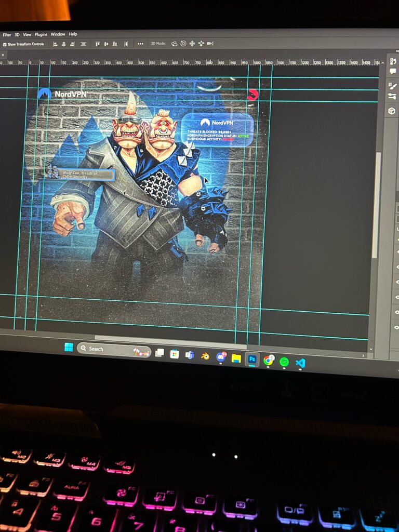Toggle the Show Transform Controls checkbox
Image resolution: width=399 pixels, height=532 pixels.
5,44
